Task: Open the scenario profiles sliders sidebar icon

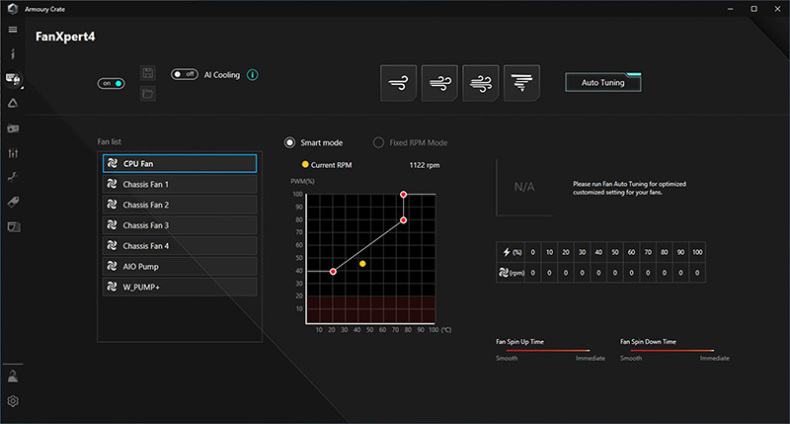Action: 13,153
